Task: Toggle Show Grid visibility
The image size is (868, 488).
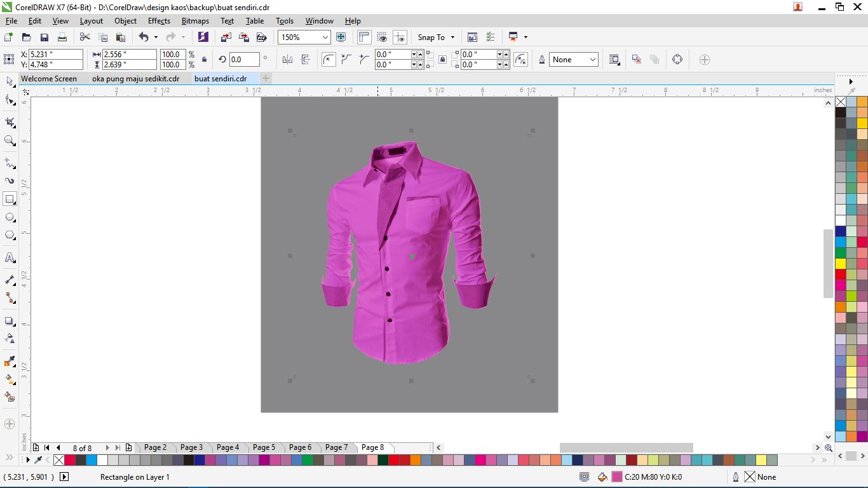Action: tap(382, 37)
